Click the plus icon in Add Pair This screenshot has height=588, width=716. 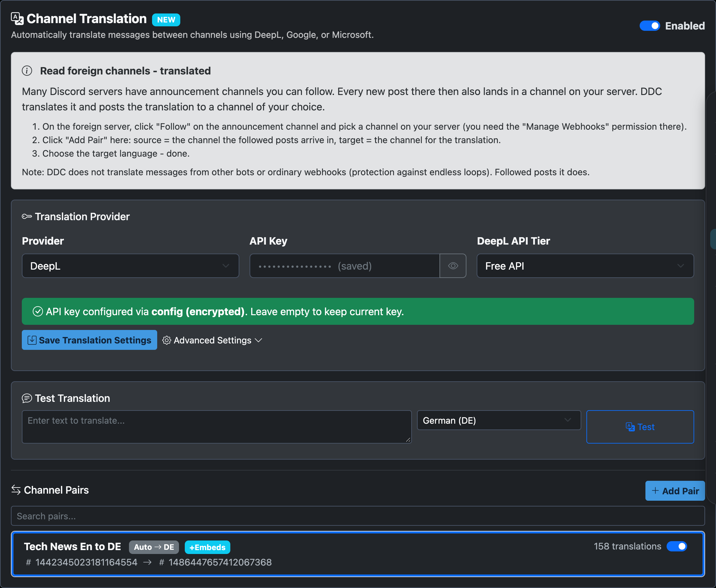pyautogui.click(x=655, y=490)
